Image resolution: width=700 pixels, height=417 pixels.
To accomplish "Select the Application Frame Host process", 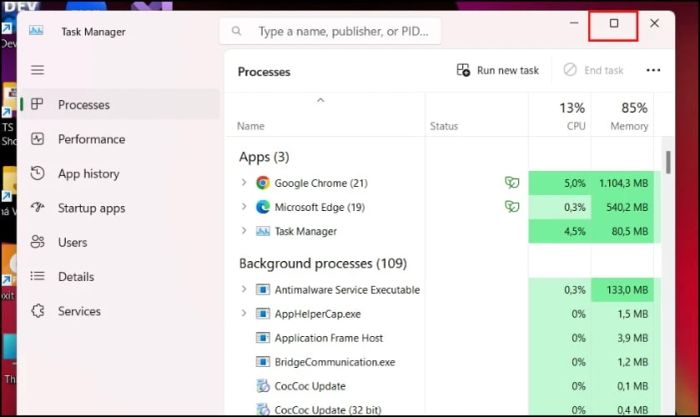I will click(x=328, y=338).
